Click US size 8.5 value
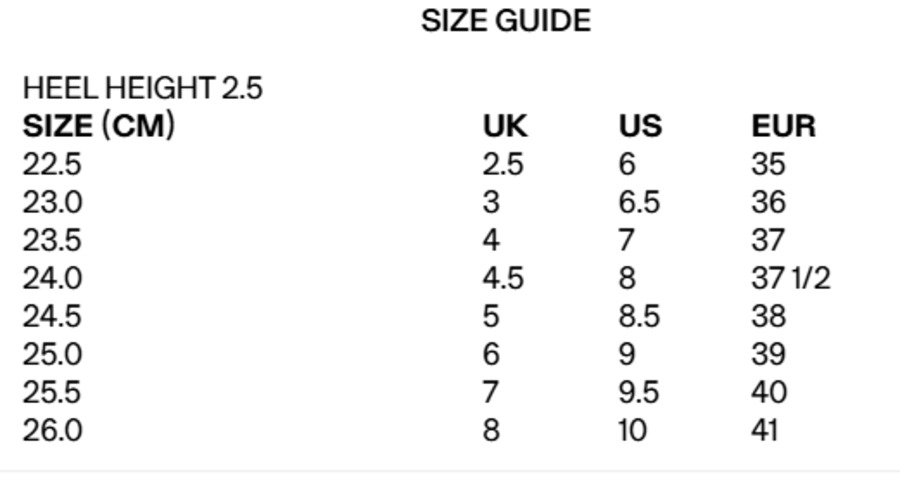 point(639,316)
